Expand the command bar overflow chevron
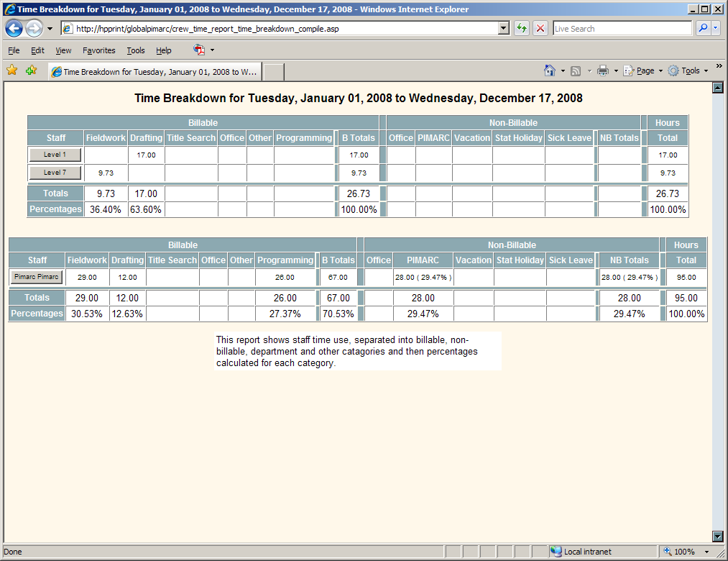This screenshot has width=728, height=561. click(x=719, y=66)
